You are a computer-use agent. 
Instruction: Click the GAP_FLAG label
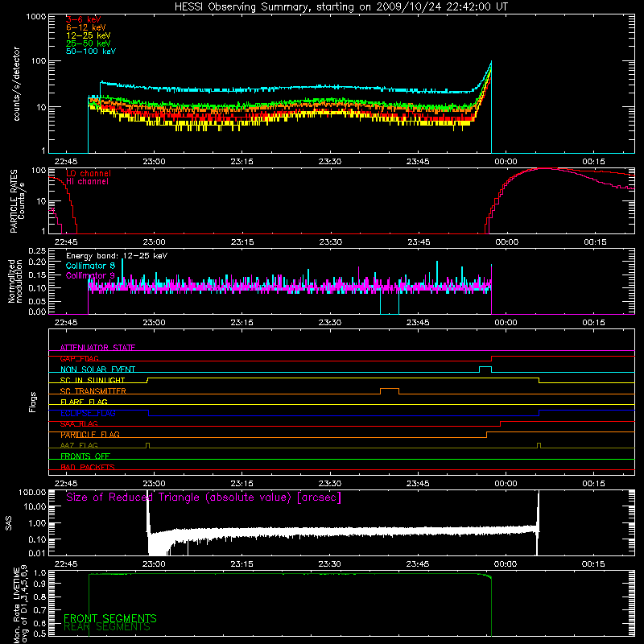pos(79,358)
